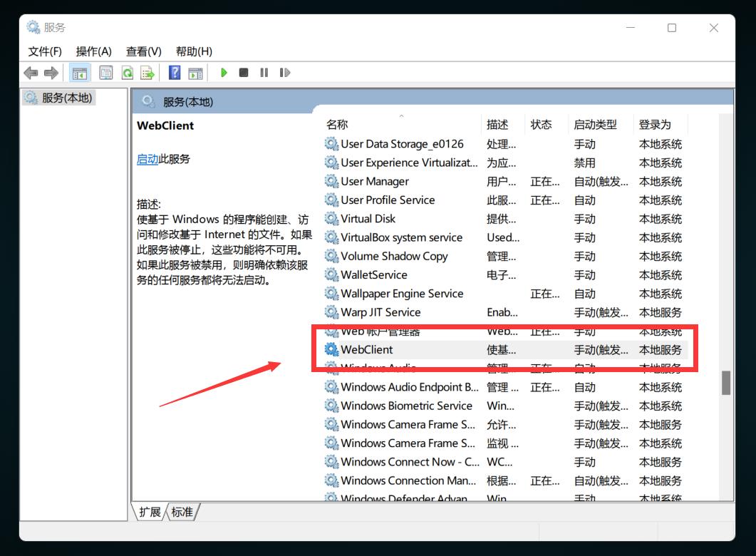Viewport: 756px width, 556px height.
Task: Toggle the Show/Hide Action Pane icon
Action: [x=195, y=73]
